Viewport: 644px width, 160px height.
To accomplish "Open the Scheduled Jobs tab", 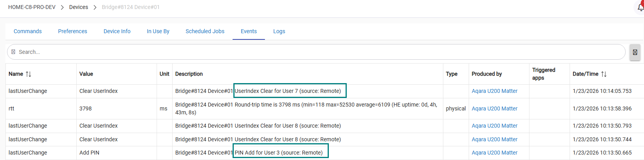I will 205,31.
